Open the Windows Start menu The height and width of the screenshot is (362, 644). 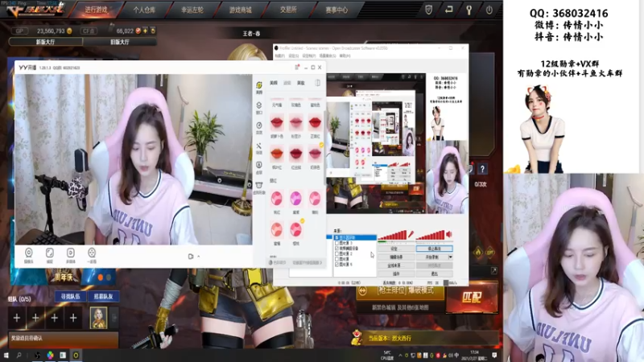tap(6, 355)
